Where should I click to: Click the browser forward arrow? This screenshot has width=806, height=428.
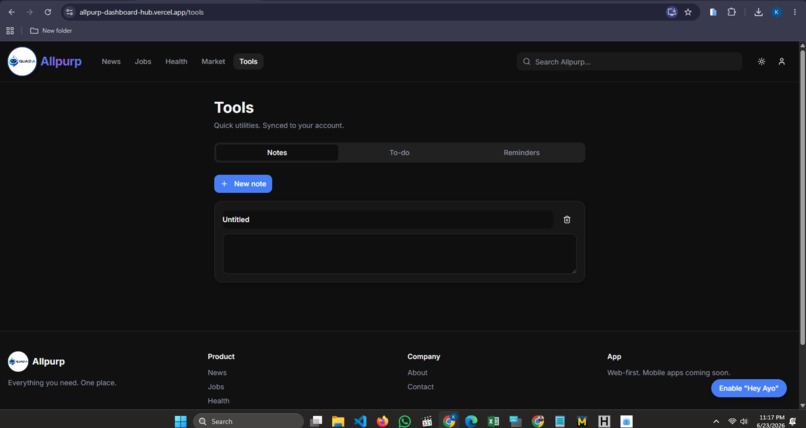tap(29, 12)
